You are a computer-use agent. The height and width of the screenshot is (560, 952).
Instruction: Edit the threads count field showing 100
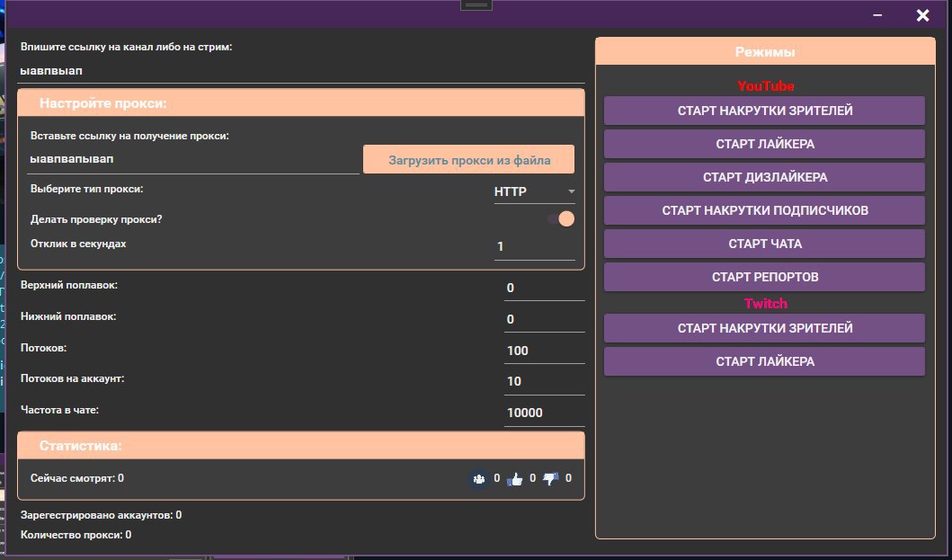[544, 351]
